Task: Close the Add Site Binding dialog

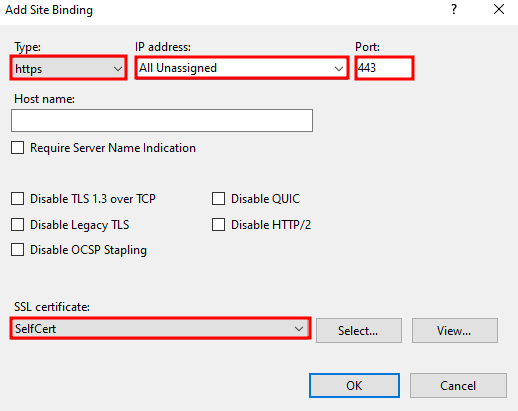Action: (x=499, y=9)
